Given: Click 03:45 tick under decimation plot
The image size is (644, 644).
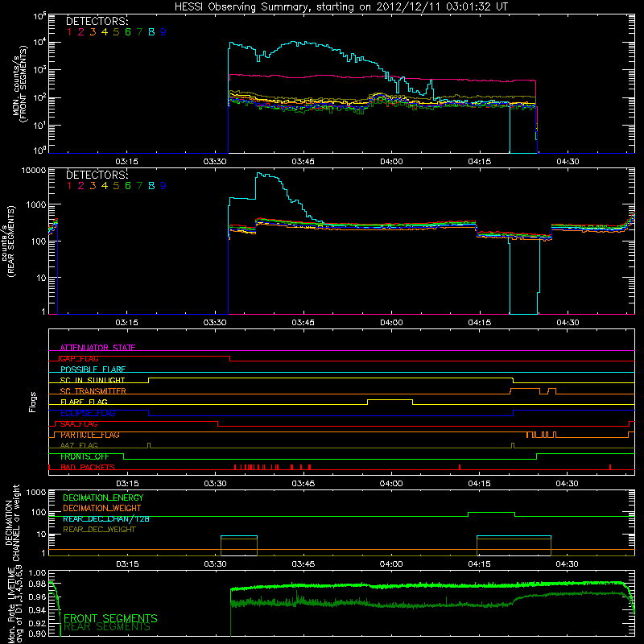Looking at the screenshot, I should coord(303,564).
